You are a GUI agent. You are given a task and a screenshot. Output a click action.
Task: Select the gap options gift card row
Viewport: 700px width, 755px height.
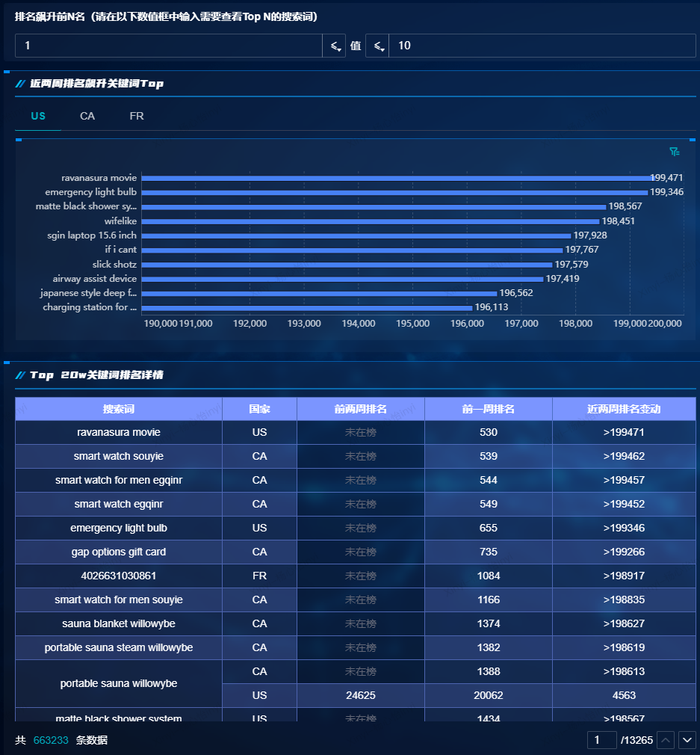(119, 552)
